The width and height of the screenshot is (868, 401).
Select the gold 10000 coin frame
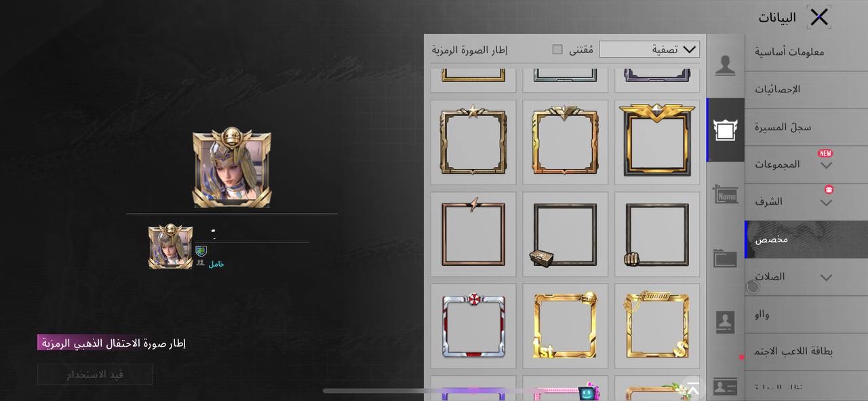657,326
